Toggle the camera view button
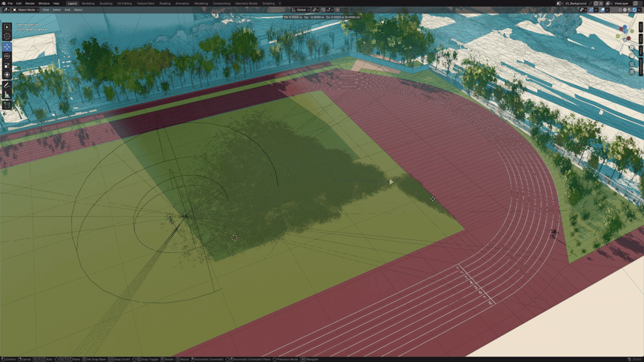This screenshot has width=644, height=362. click(632, 64)
